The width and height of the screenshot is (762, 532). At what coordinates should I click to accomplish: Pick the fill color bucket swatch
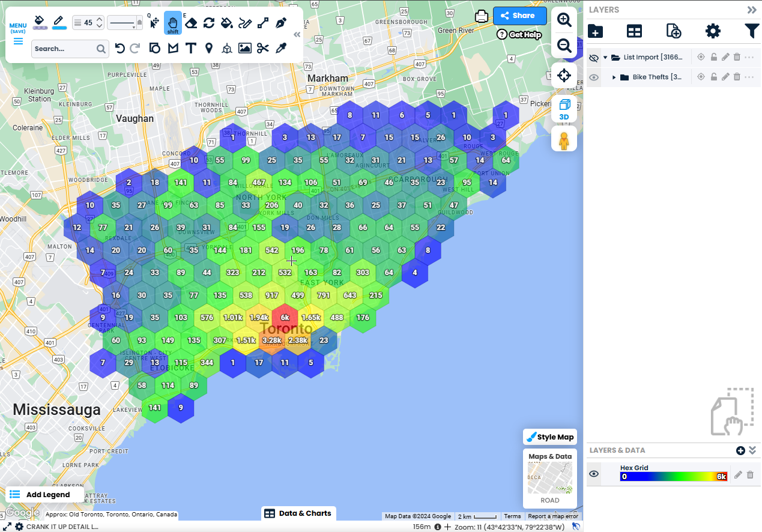click(40, 23)
